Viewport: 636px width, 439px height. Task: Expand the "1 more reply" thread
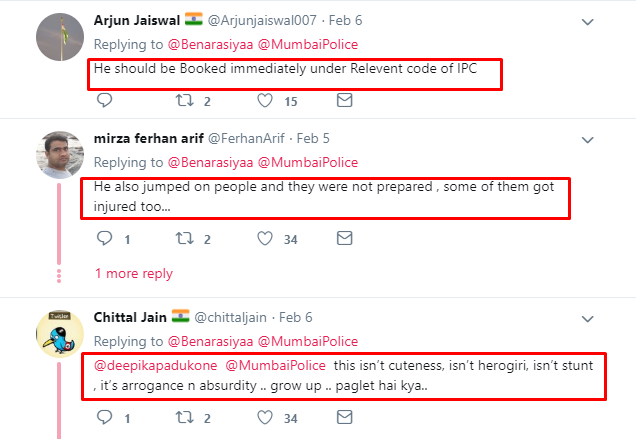click(133, 273)
